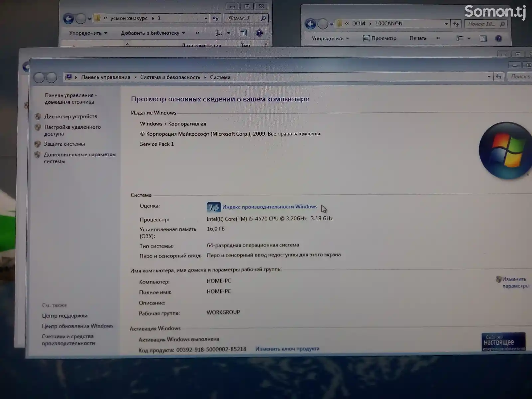The width and height of the screenshot is (532, 399).
Task: Open Панель управления домашняя страница
Action: click(x=70, y=99)
